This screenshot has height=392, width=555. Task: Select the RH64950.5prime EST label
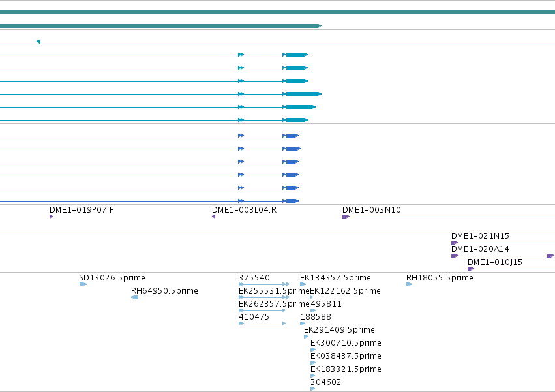click(164, 291)
